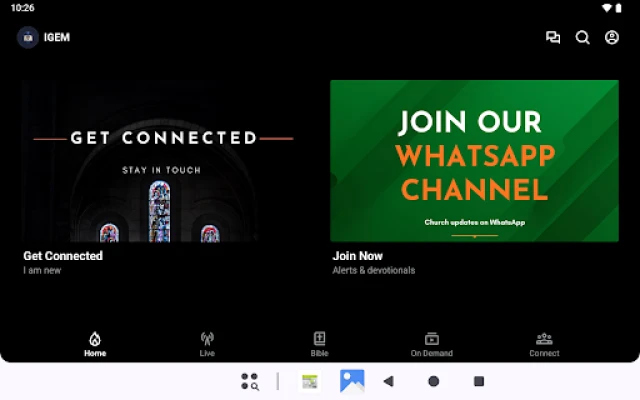
Task: Select the 'Alerts & devotionals' subtitle
Action: (x=373, y=270)
